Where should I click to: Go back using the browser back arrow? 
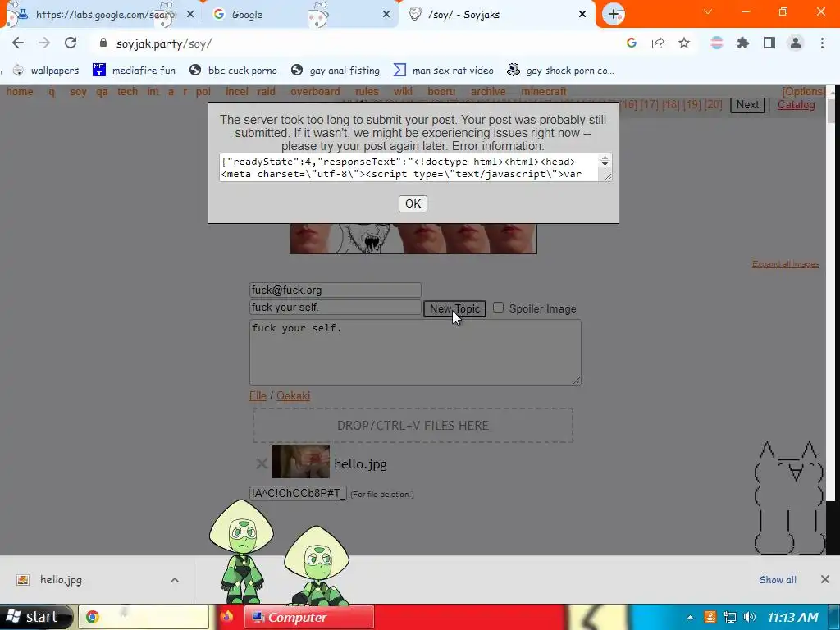click(18, 43)
